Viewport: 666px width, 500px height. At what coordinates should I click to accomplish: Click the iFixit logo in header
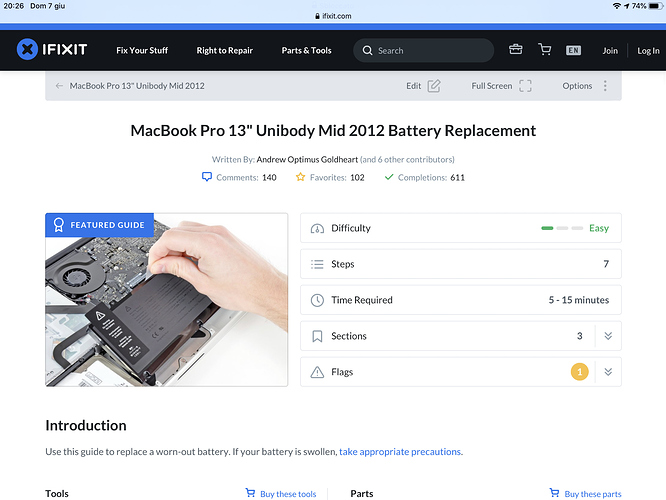pyautogui.click(x=50, y=50)
